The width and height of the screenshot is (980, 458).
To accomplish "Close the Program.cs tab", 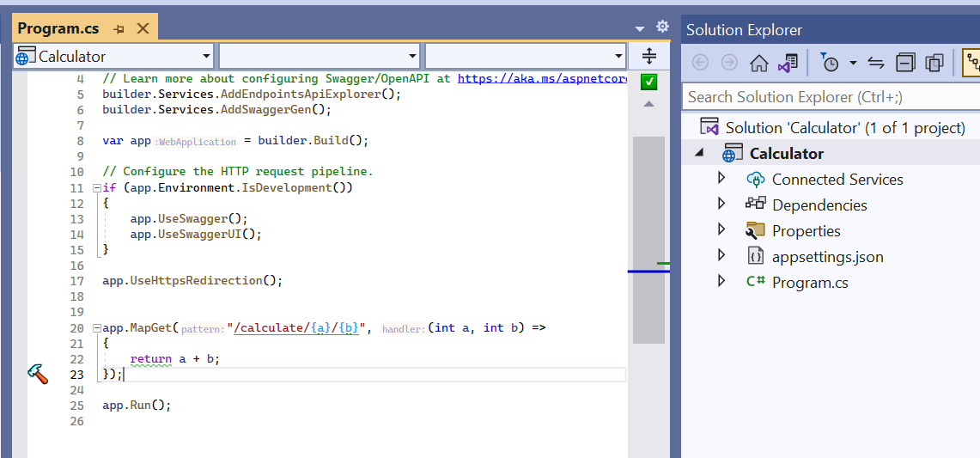I will point(143,28).
